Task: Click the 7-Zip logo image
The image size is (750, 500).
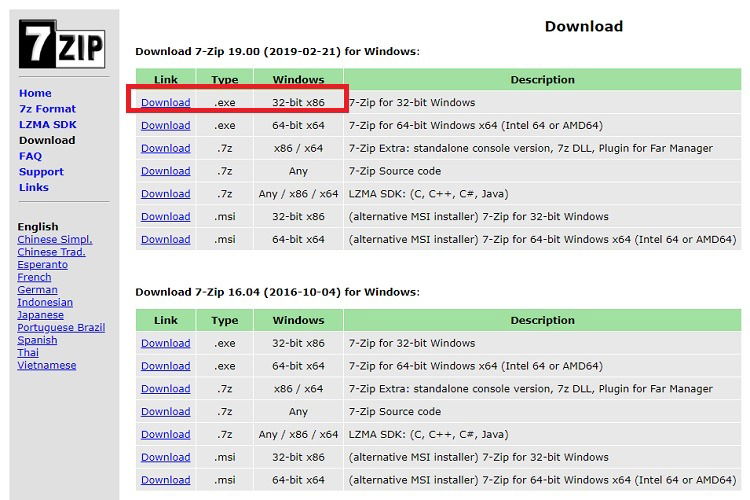Action: pos(62,44)
